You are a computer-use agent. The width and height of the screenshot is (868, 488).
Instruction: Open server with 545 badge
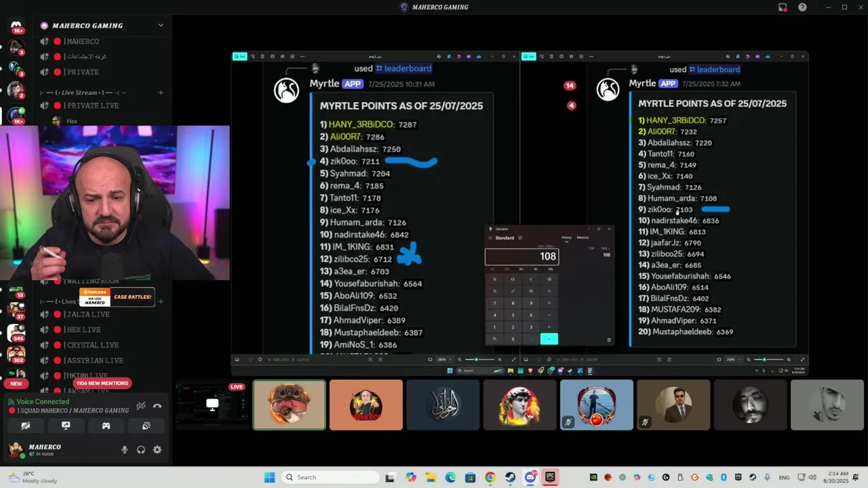[16, 333]
